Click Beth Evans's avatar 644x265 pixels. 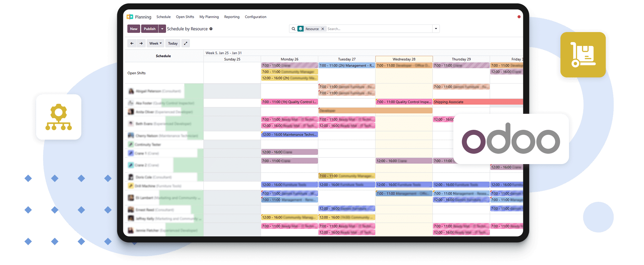(x=131, y=124)
